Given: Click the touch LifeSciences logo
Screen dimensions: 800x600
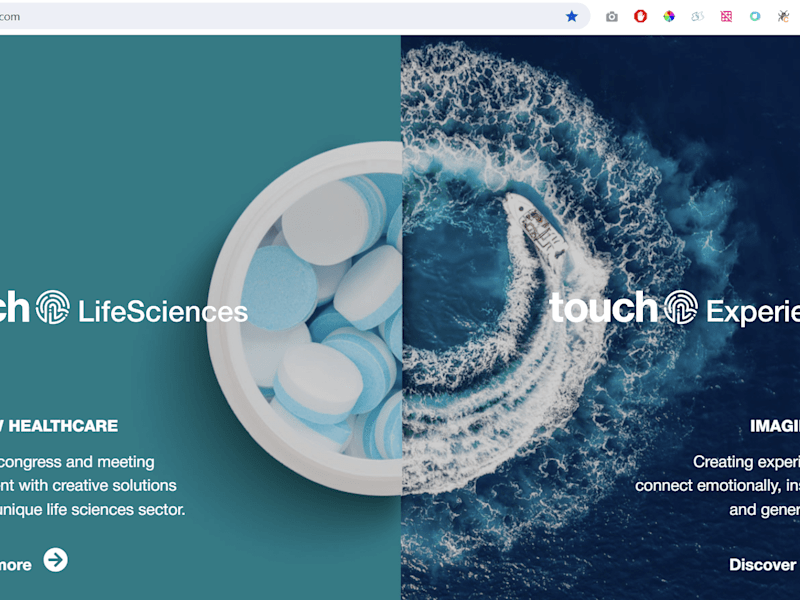Looking at the screenshot, I should tap(124, 308).
